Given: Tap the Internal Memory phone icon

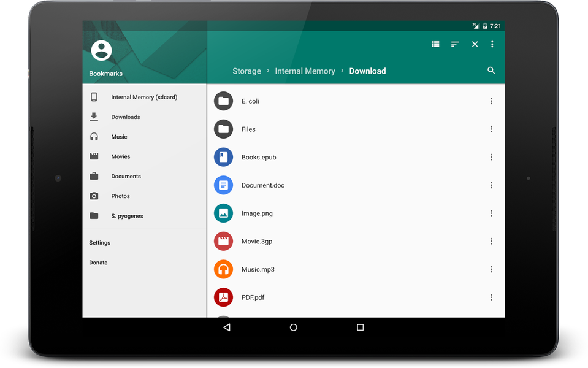Looking at the screenshot, I should point(93,97).
